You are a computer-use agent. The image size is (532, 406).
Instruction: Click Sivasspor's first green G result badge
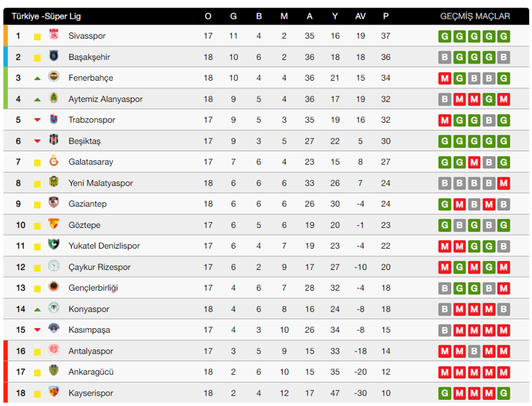(x=444, y=37)
